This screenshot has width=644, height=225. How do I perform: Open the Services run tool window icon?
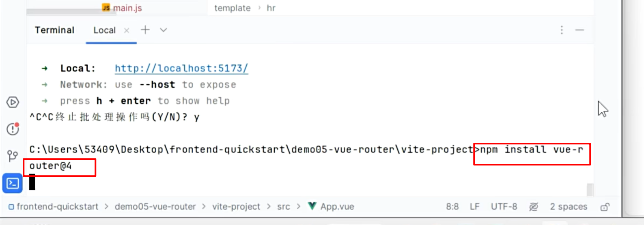[13, 102]
